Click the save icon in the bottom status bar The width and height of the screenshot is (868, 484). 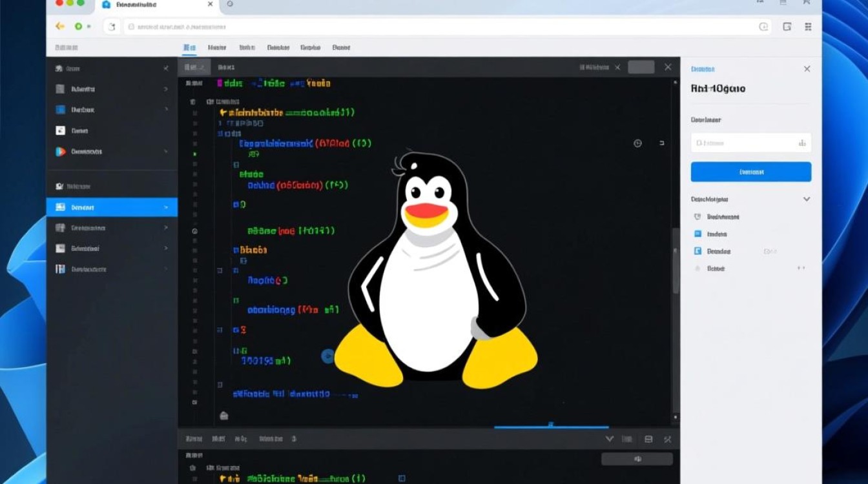(650, 438)
